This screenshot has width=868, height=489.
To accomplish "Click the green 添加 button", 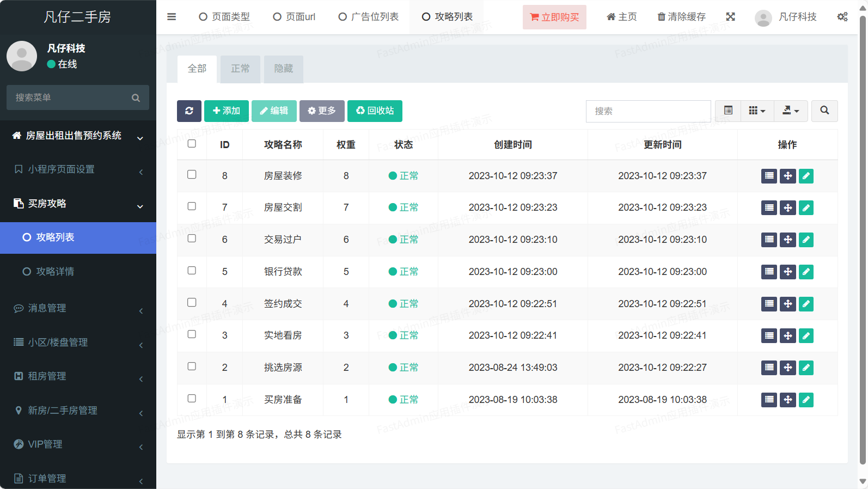I will coord(227,111).
